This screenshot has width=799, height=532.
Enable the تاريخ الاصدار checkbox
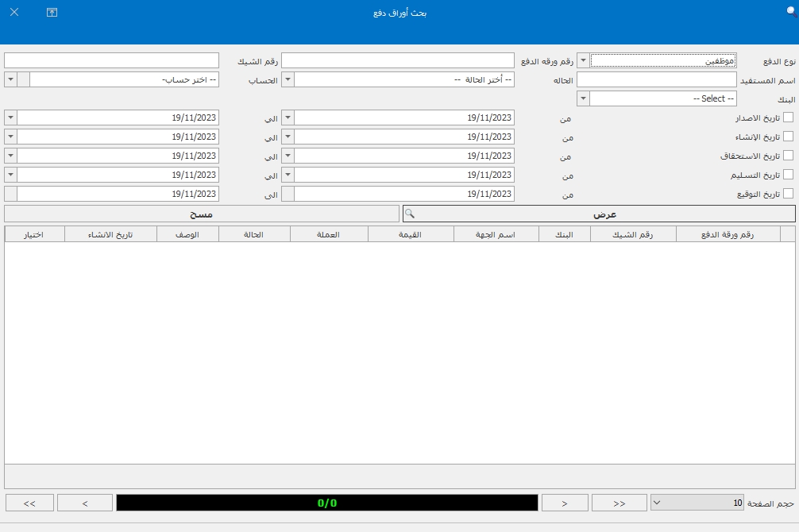coord(788,118)
